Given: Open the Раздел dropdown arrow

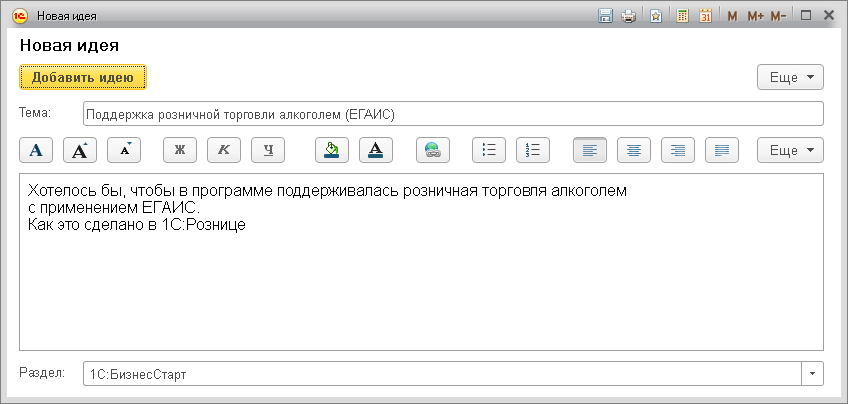Looking at the screenshot, I should click(812, 374).
